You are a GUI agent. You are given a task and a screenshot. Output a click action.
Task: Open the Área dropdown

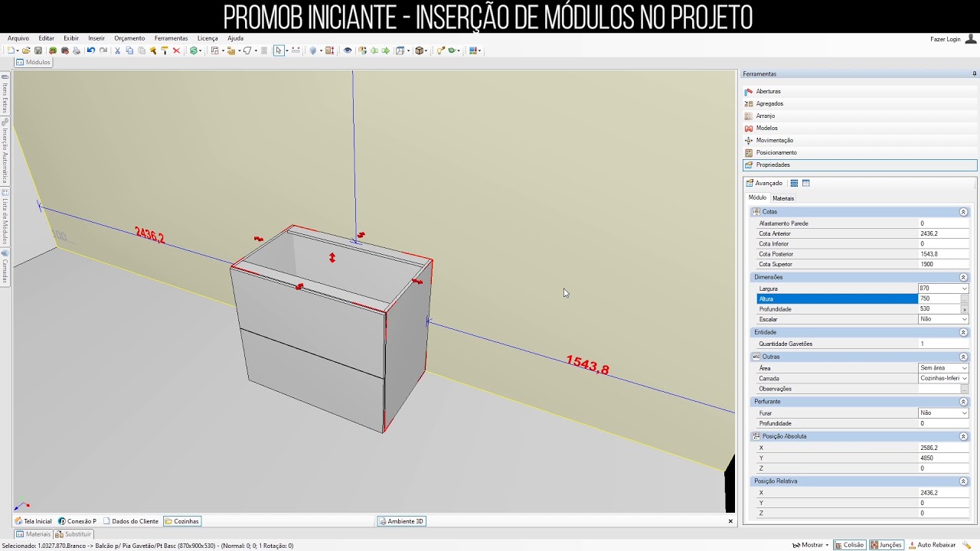(964, 368)
